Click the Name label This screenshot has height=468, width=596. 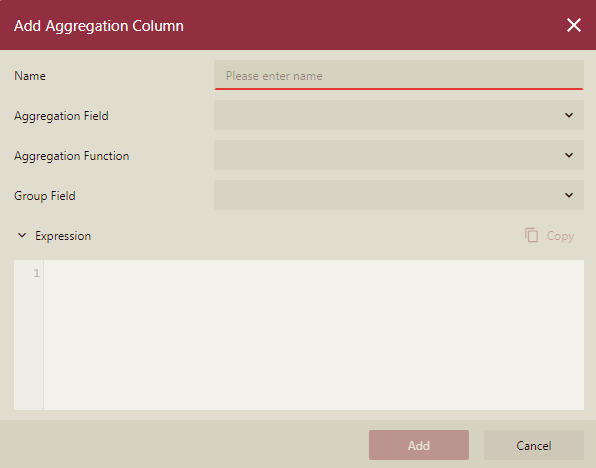[30, 76]
